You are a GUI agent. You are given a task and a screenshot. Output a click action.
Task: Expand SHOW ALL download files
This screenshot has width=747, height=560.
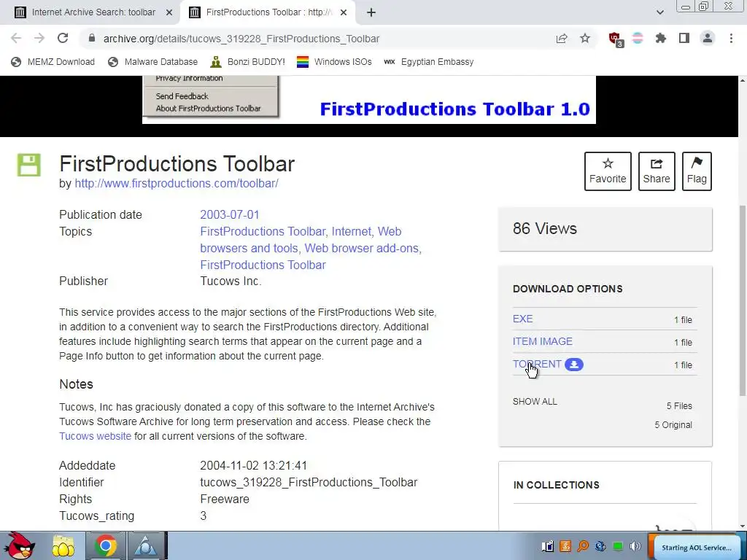535,402
